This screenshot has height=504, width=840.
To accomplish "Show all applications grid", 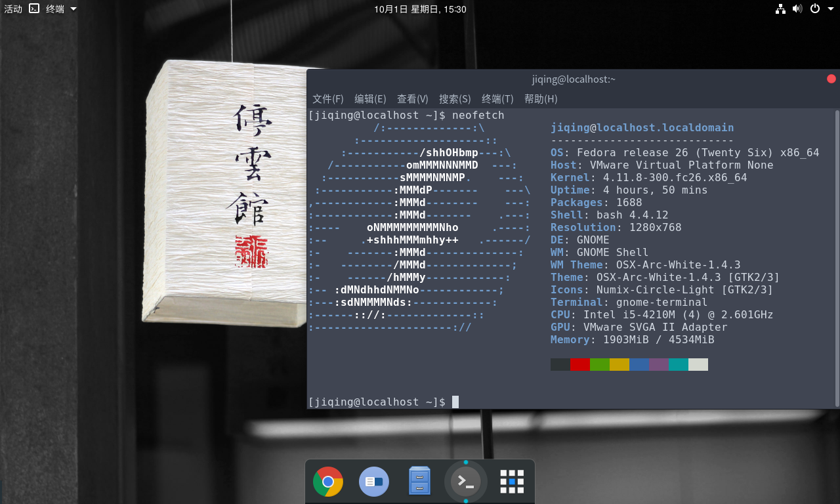I will click(512, 482).
